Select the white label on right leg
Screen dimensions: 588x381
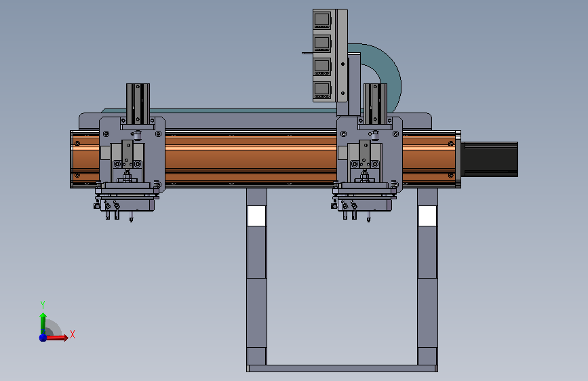point(427,216)
